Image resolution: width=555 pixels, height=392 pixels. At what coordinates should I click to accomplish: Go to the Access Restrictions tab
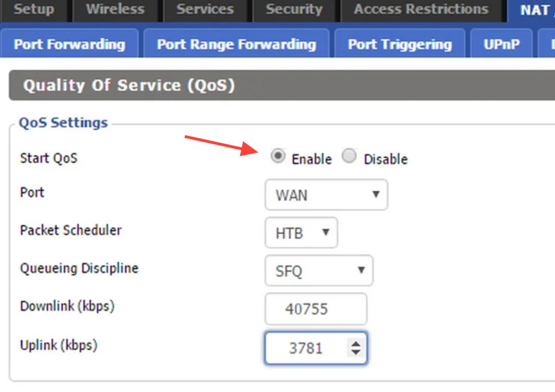(421, 10)
